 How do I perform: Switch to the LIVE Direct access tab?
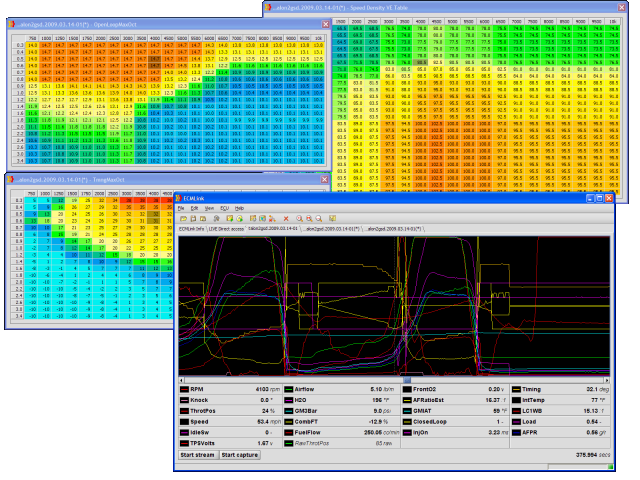[x=228, y=229]
